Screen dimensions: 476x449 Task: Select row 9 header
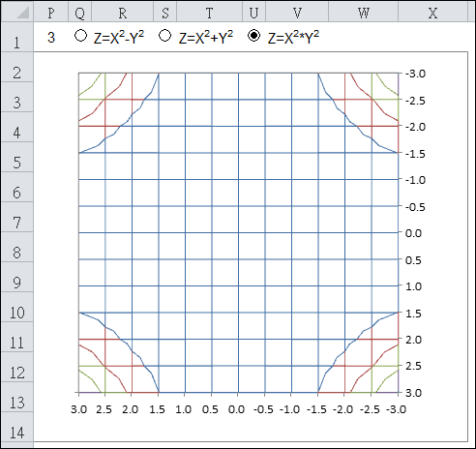coord(16,277)
